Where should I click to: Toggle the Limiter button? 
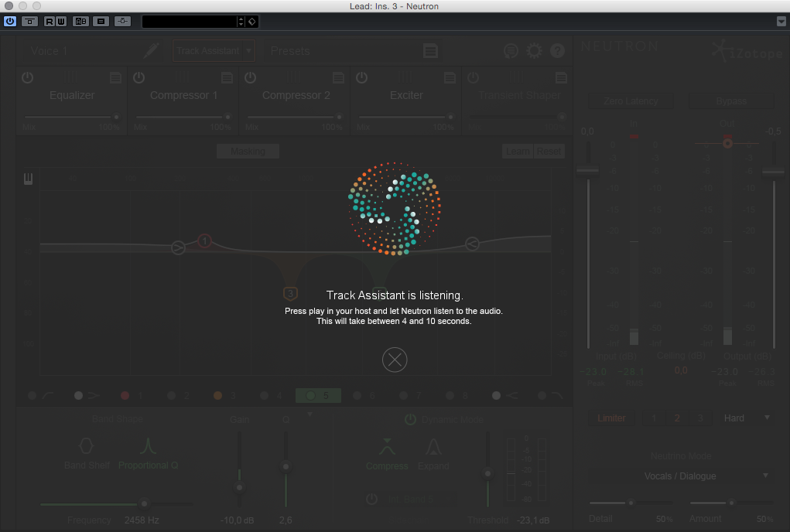(x=611, y=418)
